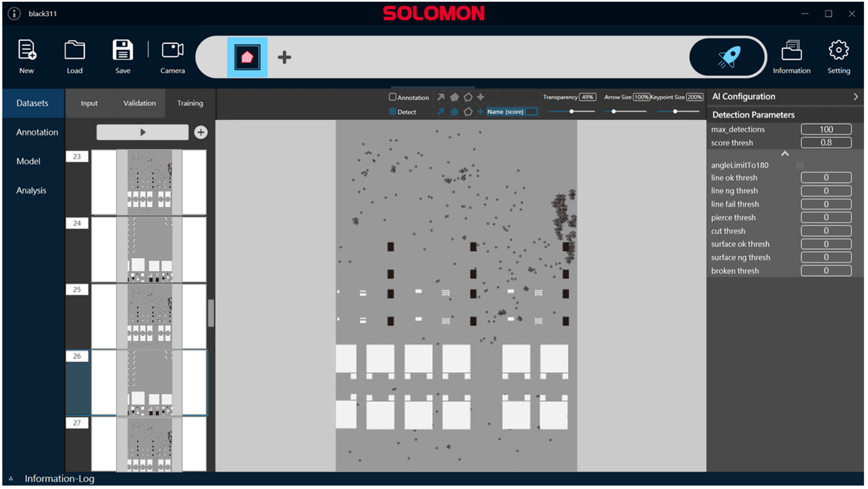Expand the Information-Log panel
Viewport: 868px width, 489px height.
click(x=11, y=479)
